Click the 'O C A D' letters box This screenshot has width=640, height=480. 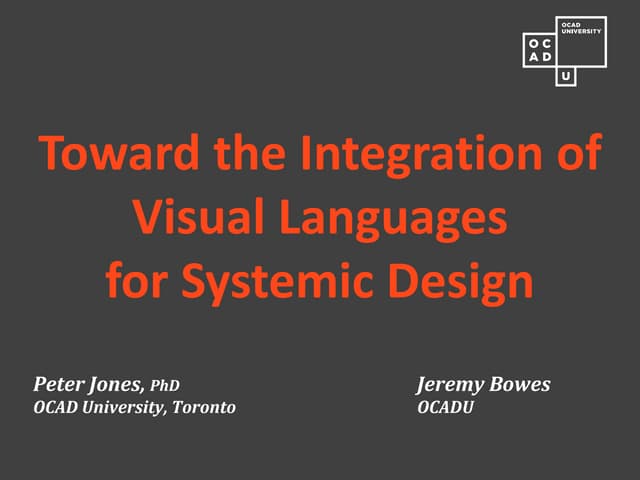click(540, 50)
